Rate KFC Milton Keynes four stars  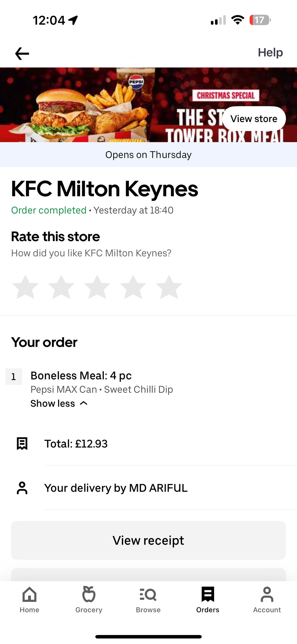[x=133, y=287]
